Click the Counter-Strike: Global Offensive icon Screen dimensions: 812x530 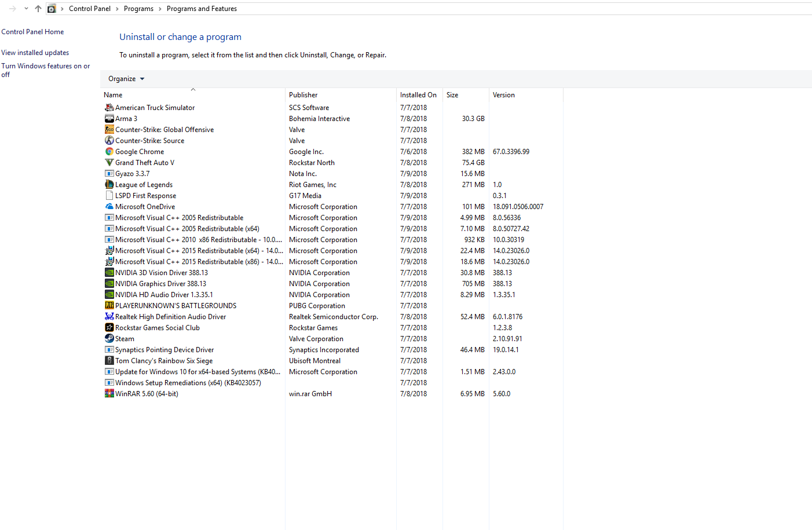coord(109,129)
